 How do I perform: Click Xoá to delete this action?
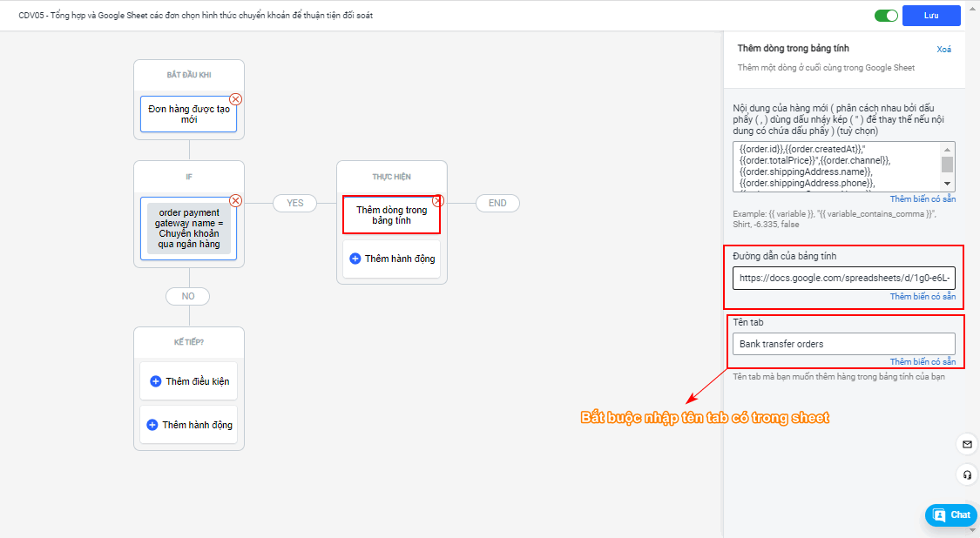[944, 50]
